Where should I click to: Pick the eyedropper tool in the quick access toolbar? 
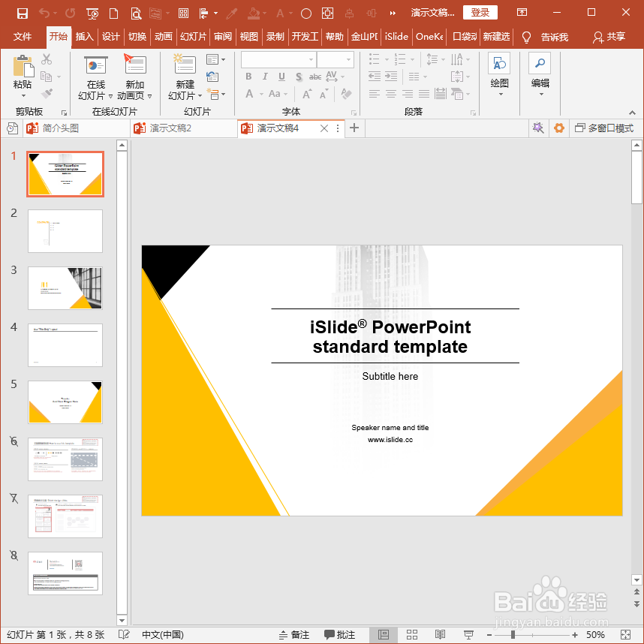[x=232, y=14]
